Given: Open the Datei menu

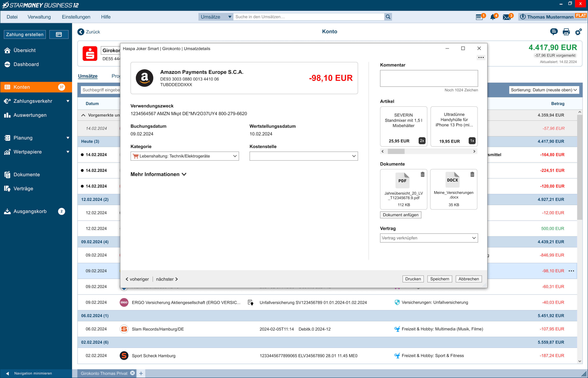Looking at the screenshot, I should [12, 17].
